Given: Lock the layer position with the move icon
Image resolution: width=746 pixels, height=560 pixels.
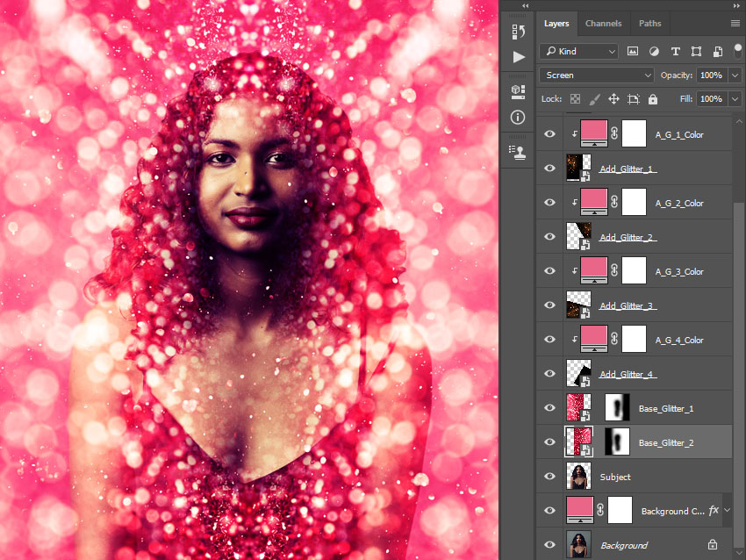Looking at the screenshot, I should pos(613,99).
